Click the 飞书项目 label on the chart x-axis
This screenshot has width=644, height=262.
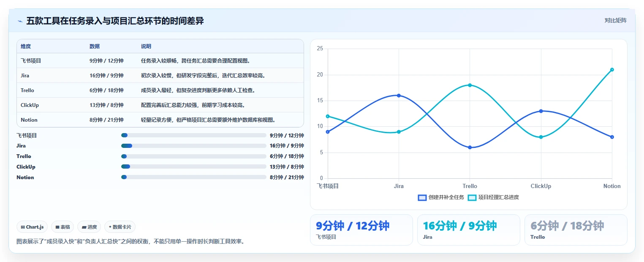coord(328,186)
